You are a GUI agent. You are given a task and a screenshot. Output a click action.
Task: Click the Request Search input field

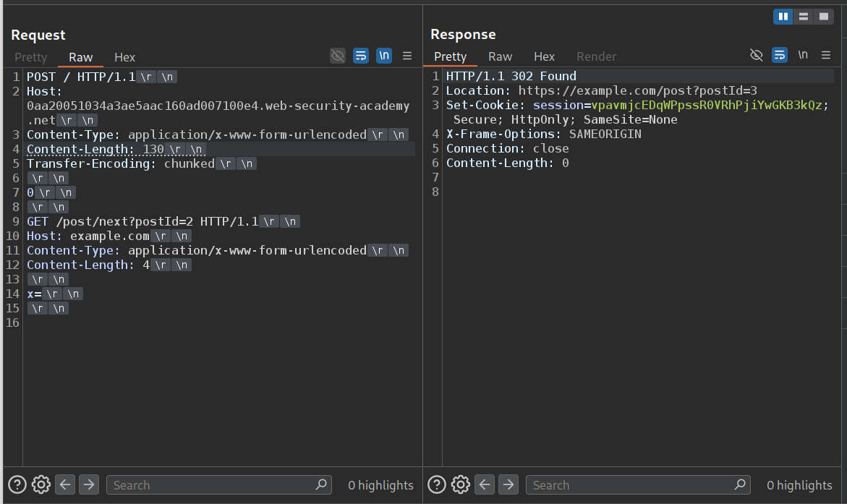pyautogui.click(x=210, y=485)
